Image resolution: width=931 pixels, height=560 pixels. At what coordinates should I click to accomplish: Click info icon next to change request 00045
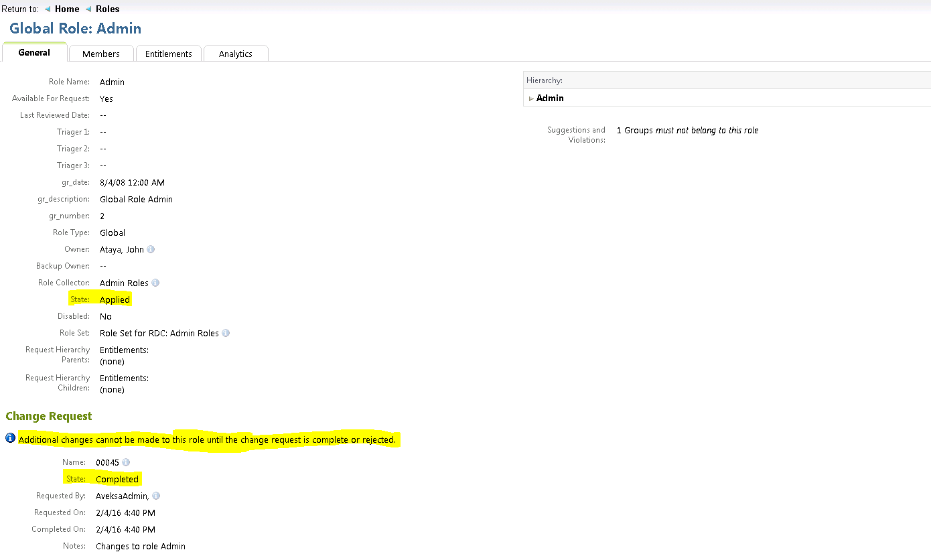(126, 462)
